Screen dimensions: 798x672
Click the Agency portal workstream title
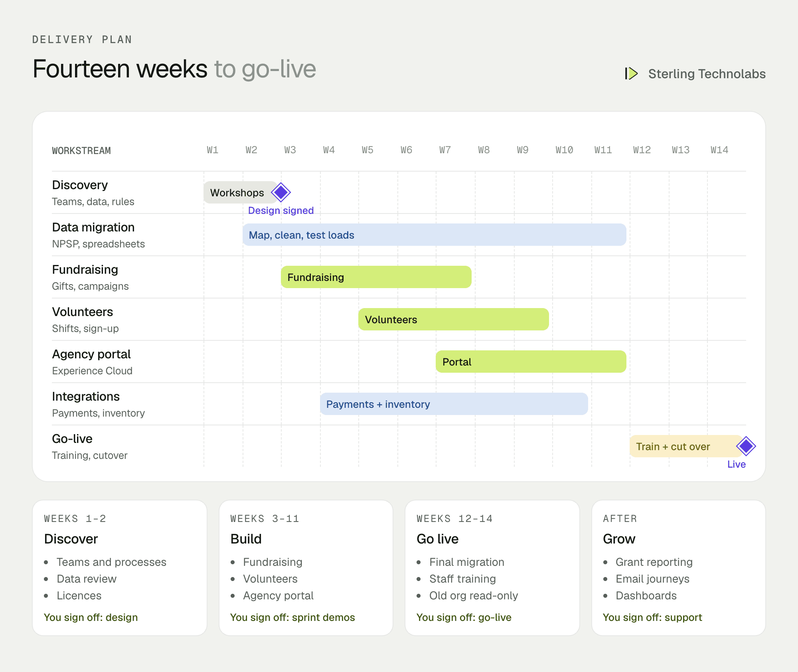[x=91, y=354]
